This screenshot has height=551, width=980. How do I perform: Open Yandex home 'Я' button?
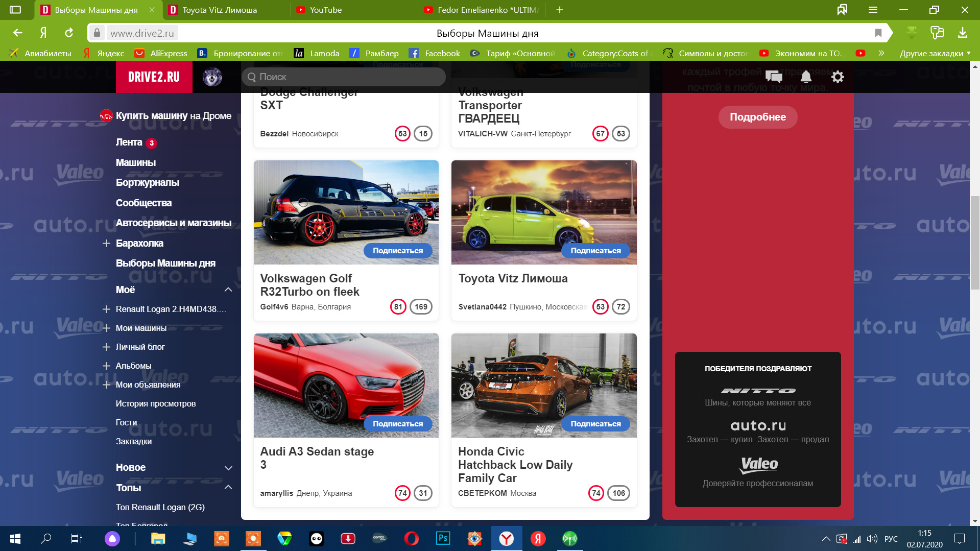[x=43, y=33]
